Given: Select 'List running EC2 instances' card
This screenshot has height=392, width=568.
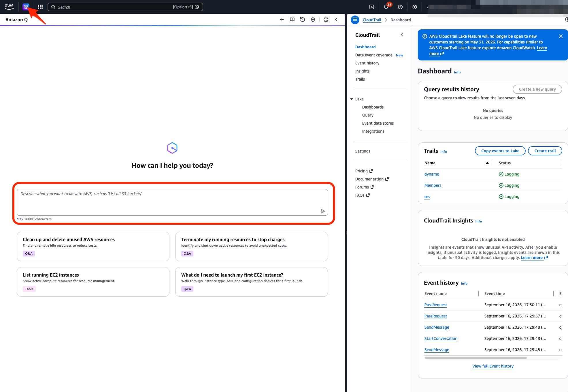Looking at the screenshot, I should pyautogui.click(x=93, y=282).
